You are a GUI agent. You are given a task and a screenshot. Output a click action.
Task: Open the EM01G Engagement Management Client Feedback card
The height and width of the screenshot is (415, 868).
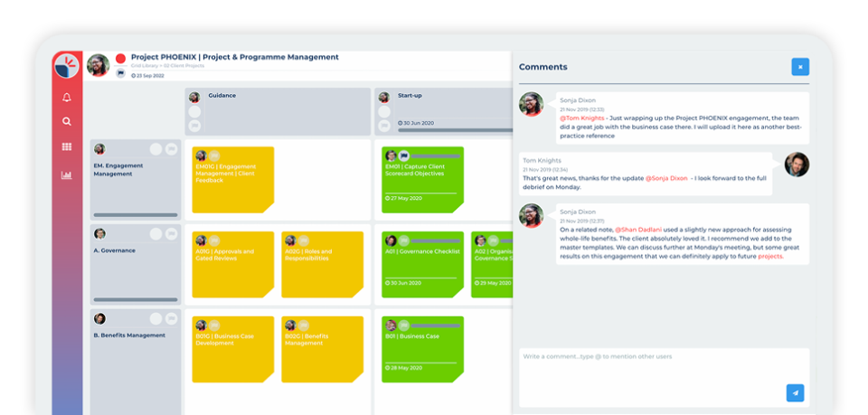(x=233, y=180)
